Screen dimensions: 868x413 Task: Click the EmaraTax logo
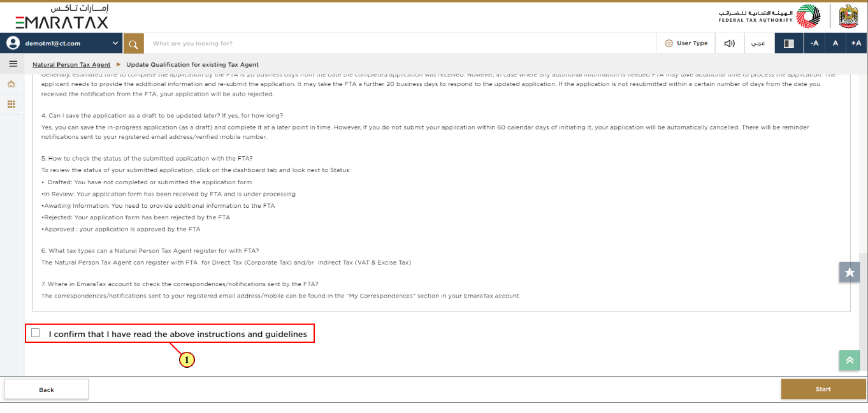pos(62,17)
